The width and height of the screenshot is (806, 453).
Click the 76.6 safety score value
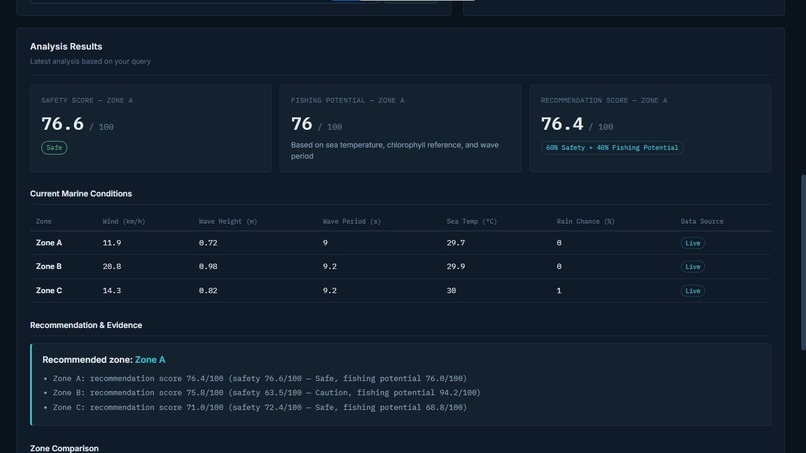click(x=62, y=124)
